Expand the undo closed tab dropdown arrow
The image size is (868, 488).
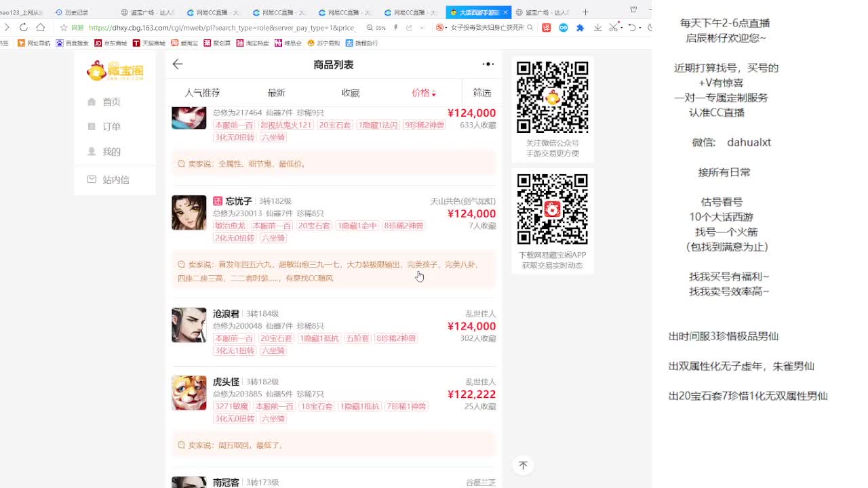coord(639,28)
